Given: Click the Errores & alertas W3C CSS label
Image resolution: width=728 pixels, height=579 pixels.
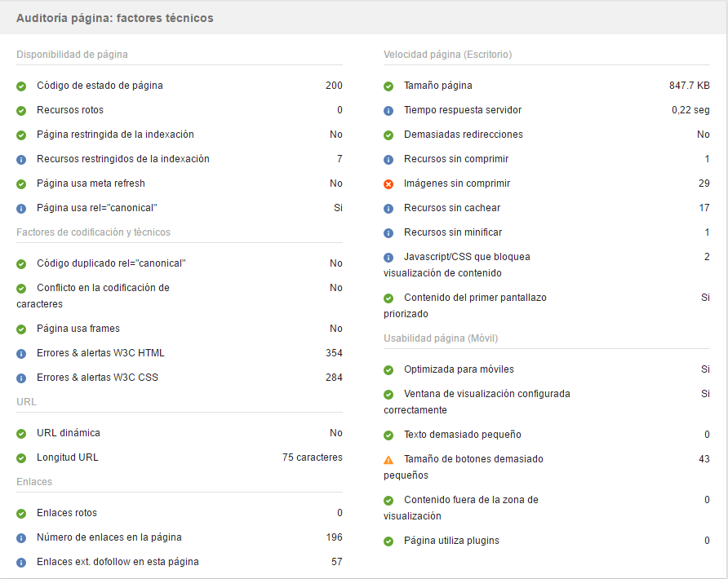Looking at the screenshot, I should (x=97, y=378).
